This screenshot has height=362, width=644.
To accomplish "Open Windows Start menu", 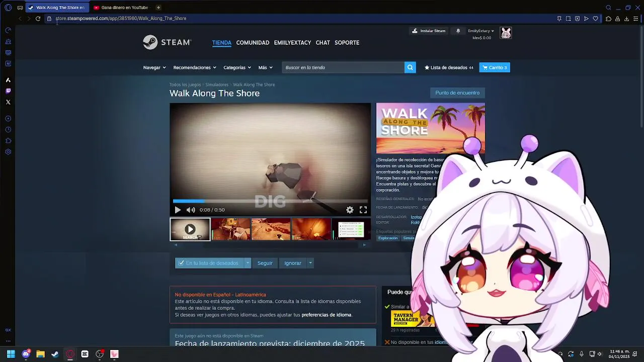I will [x=11, y=354].
